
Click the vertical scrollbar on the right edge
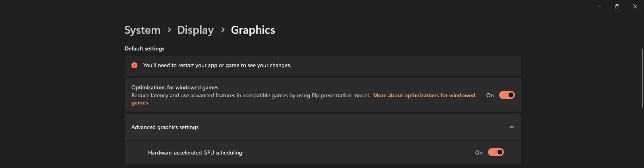(642, 78)
